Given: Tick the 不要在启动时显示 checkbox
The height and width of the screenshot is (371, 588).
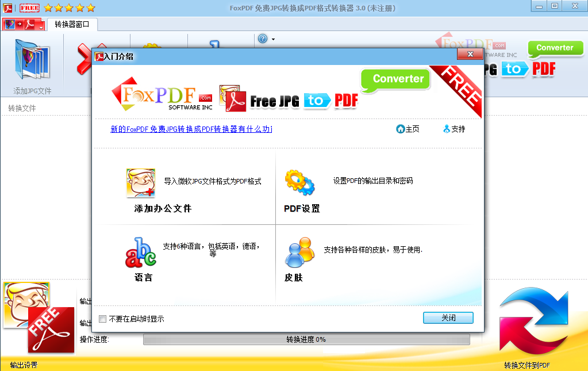Looking at the screenshot, I should click(x=102, y=319).
